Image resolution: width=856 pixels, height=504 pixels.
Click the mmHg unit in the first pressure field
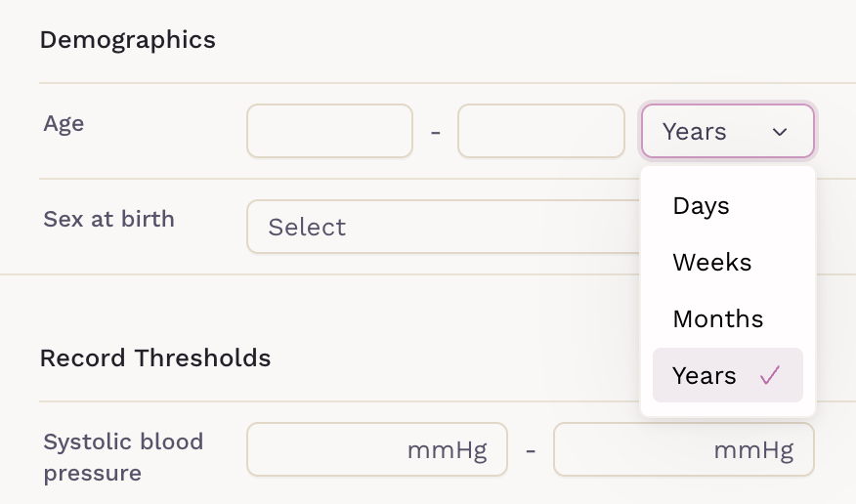[448, 451]
